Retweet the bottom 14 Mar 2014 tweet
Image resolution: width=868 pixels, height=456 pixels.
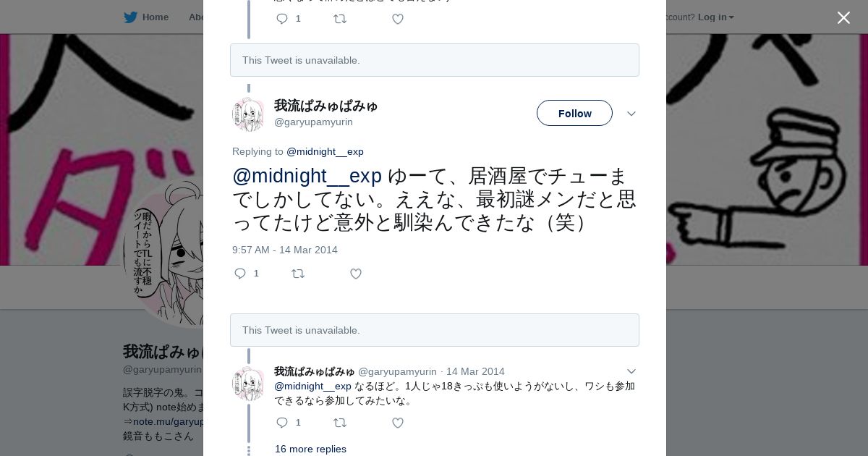click(340, 423)
